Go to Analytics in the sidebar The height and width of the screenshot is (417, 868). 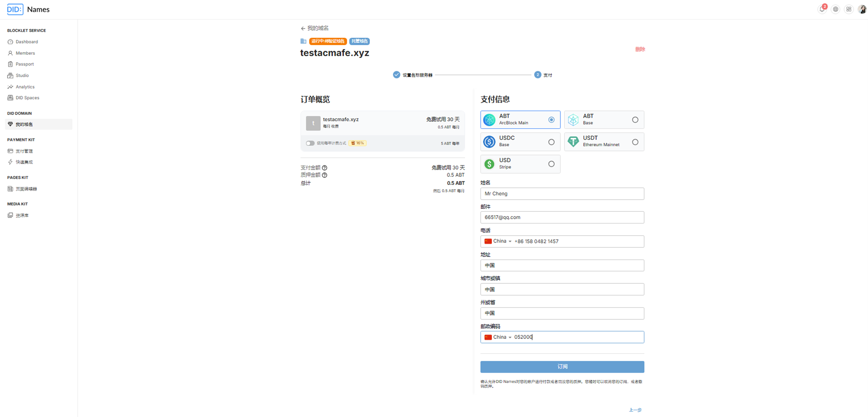25,87
